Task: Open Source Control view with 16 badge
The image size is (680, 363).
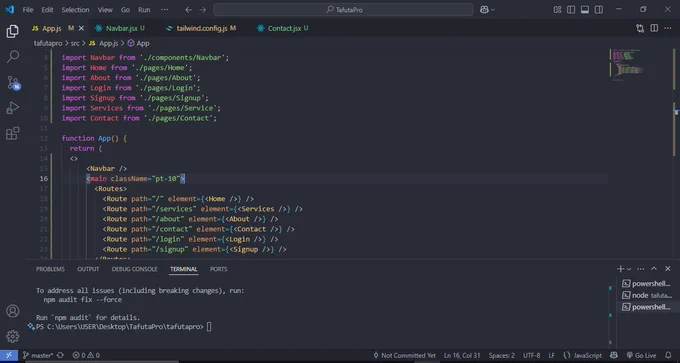Action: pos(13,82)
